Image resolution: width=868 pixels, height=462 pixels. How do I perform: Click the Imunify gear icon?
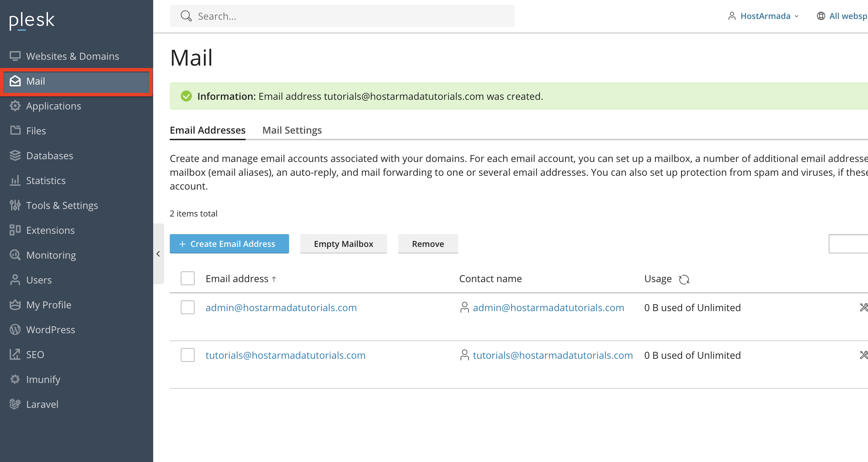15,379
